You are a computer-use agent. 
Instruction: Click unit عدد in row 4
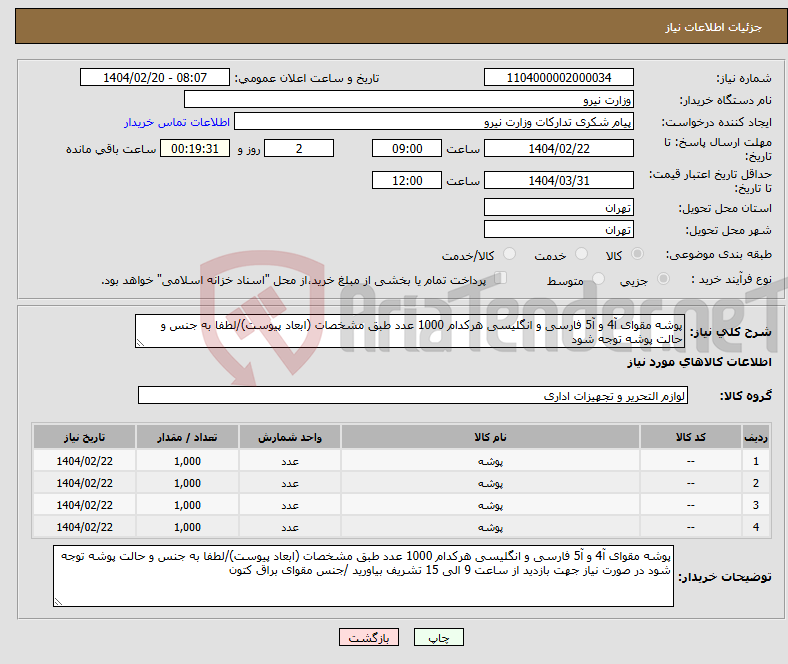point(290,527)
